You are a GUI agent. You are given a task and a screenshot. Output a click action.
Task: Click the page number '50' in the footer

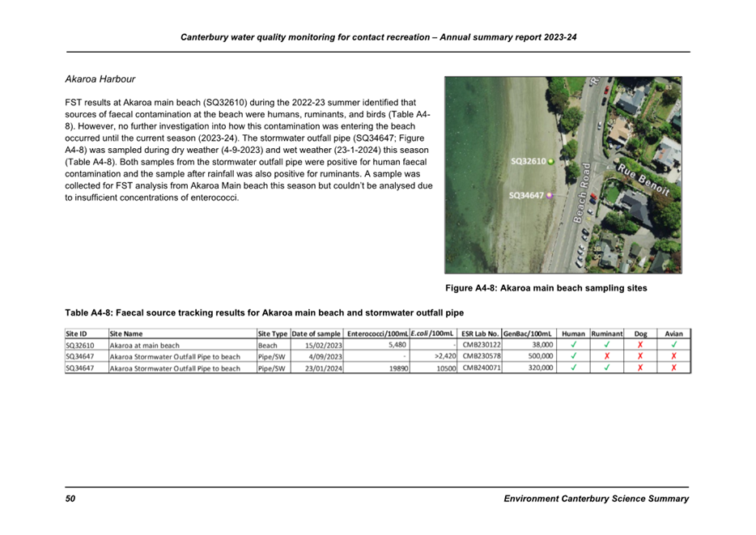coord(70,499)
